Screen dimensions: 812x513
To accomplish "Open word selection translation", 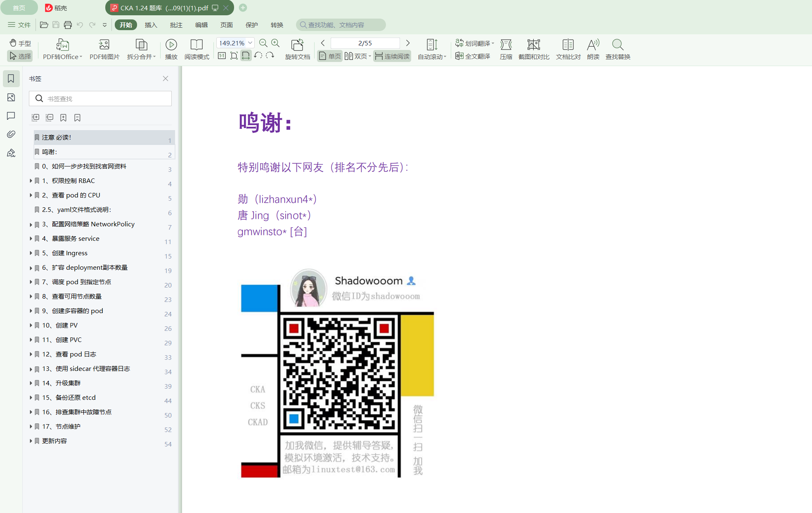I will [x=474, y=43].
